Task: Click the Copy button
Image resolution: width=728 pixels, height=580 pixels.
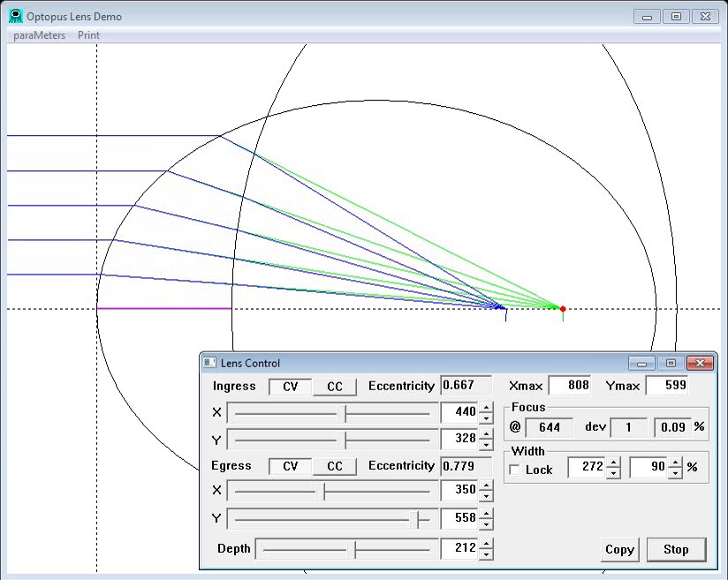Action: (620, 550)
